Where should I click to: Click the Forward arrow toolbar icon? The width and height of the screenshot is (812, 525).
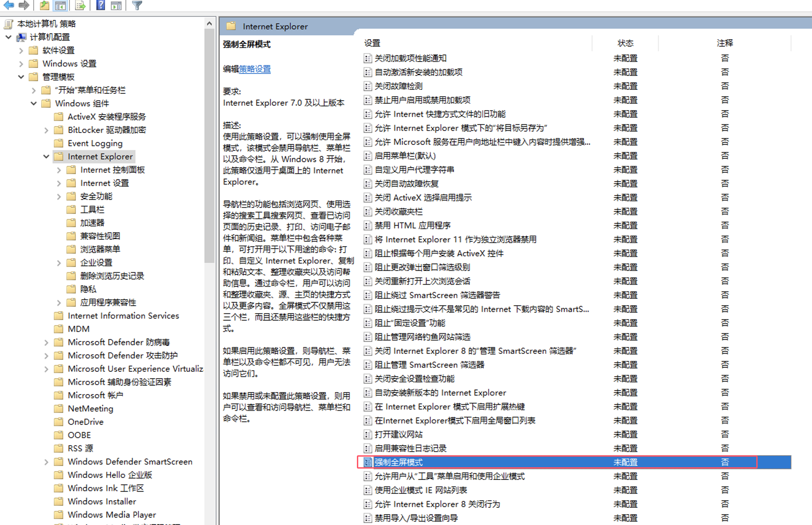24,5
